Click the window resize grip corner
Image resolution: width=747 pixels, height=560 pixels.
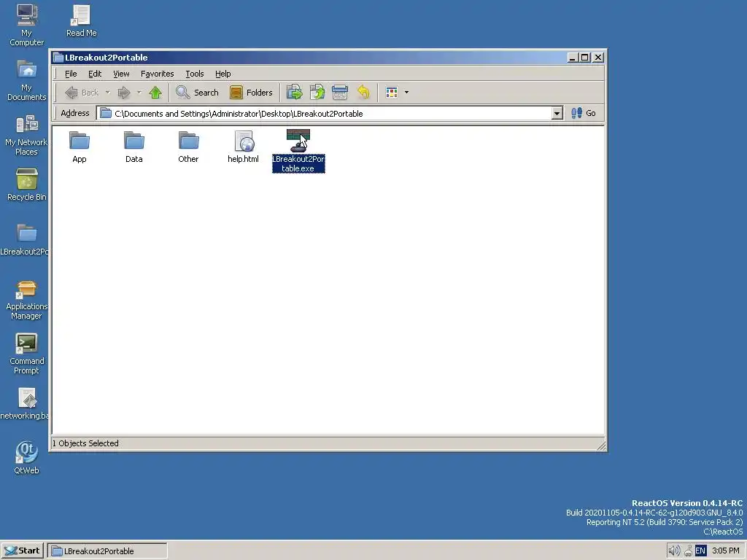point(601,446)
